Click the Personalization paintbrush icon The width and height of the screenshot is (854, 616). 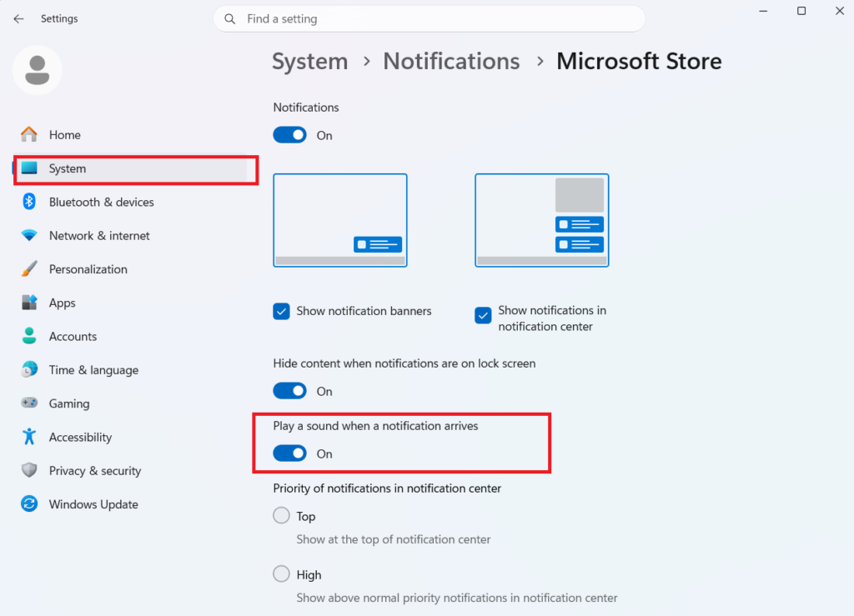coord(29,268)
